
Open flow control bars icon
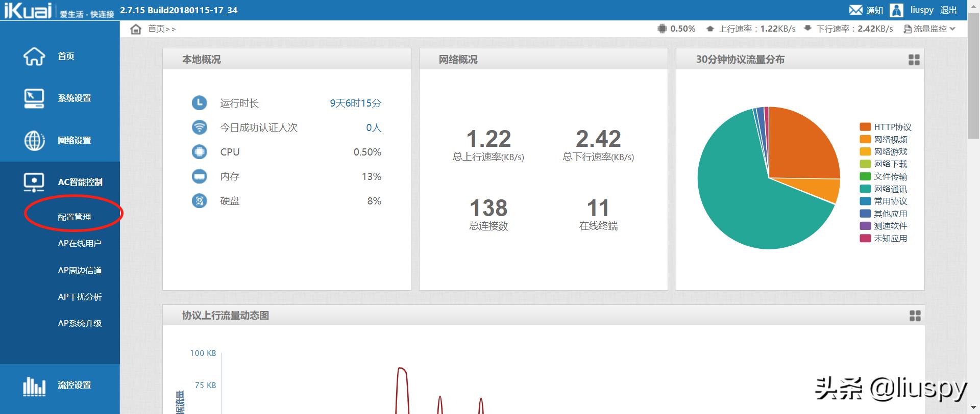click(34, 385)
